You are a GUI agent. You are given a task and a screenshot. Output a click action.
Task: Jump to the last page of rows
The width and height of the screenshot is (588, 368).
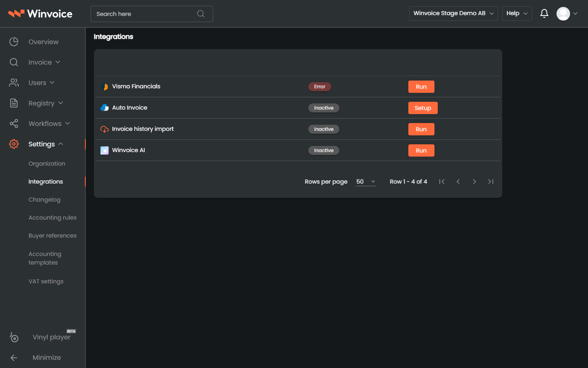coord(491,182)
